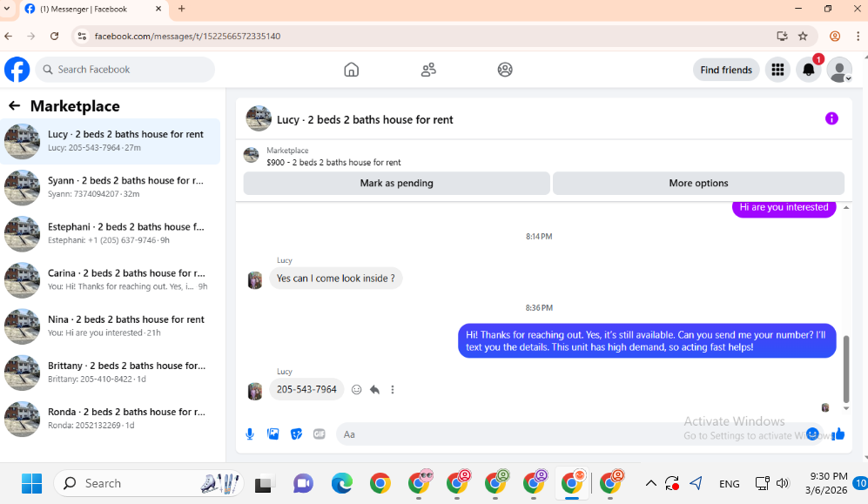868x504 pixels.
Task: Click the install app icon in address bar
Action: click(782, 36)
